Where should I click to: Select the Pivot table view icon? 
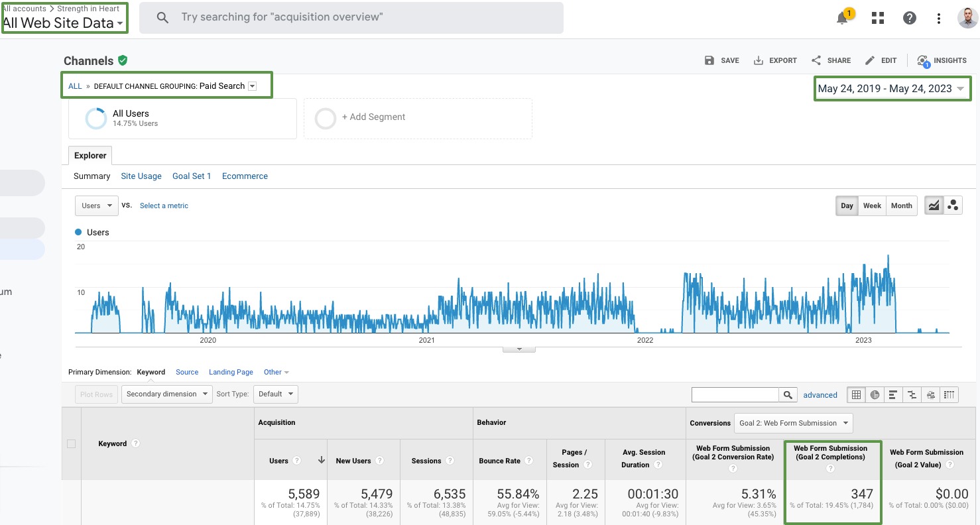point(949,394)
